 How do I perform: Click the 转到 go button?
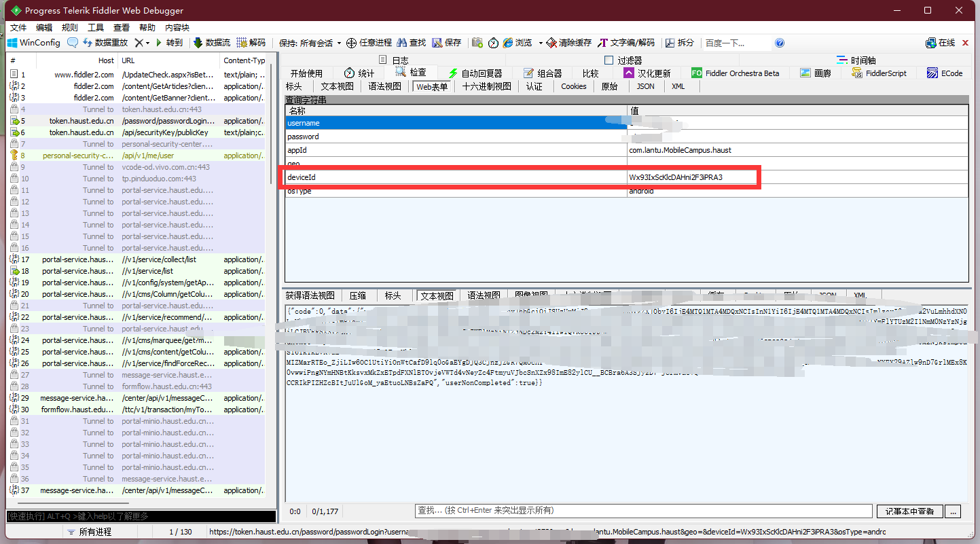pos(169,43)
